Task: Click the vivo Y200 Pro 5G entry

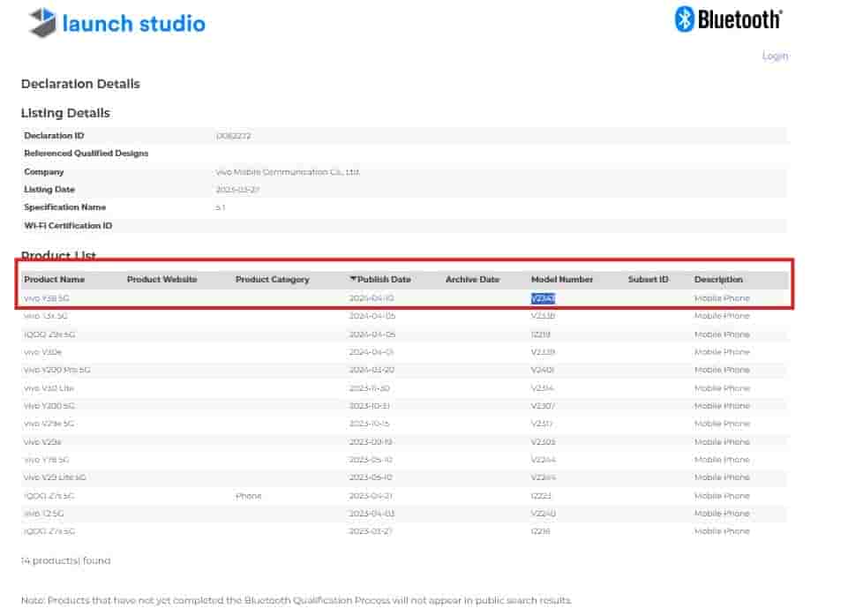Action: click(56, 370)
